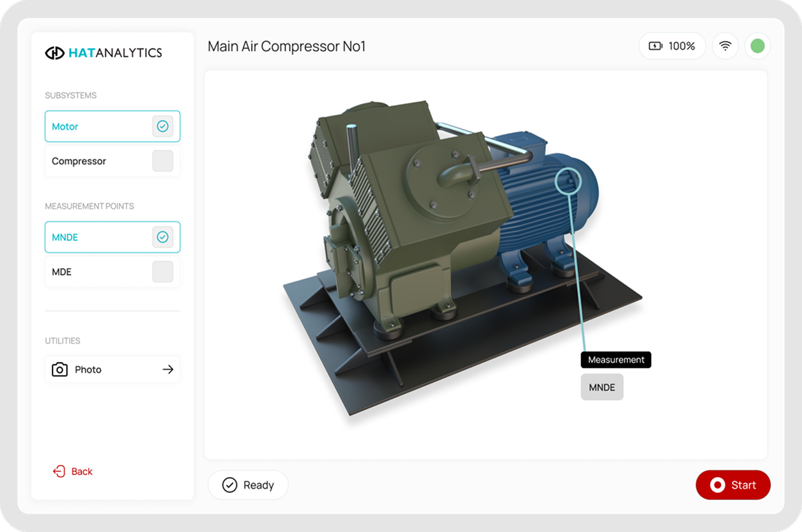The width and height of the screenshot is (802, 532).
Task: Click the MNDE label on the model
Action: pyautogui.click(x=602, y=388)
